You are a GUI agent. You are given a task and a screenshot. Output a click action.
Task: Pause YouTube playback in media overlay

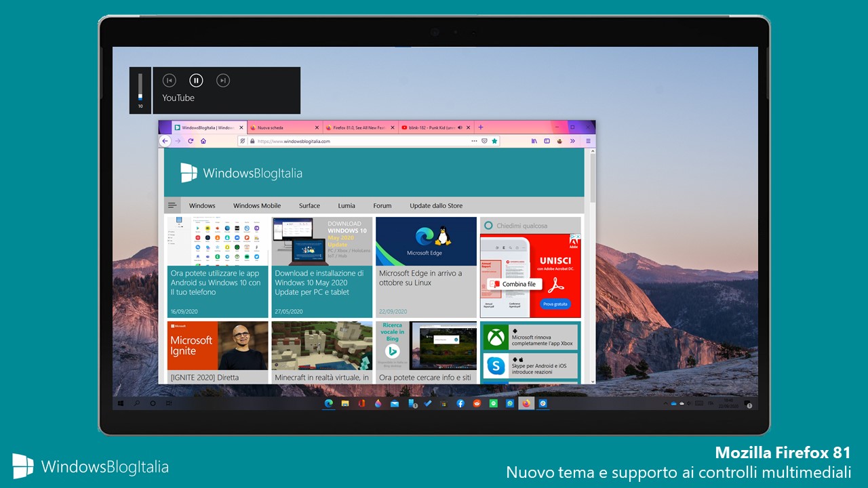(196, 81)
